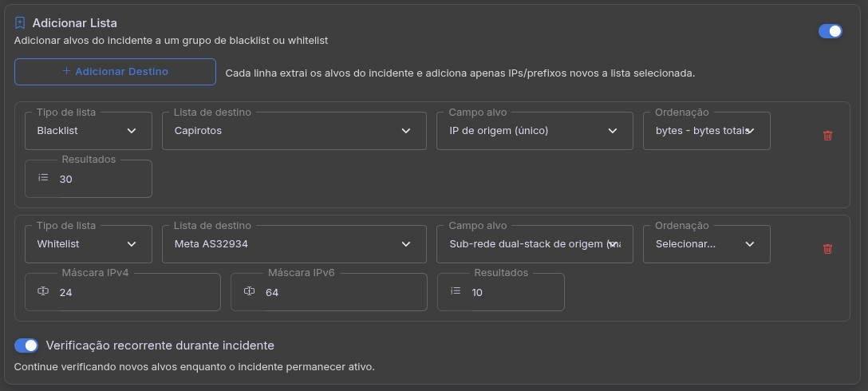868x391 pixels.
Task: Click the Máscara IPv6 field icon
Action: pyautogui.click(x=249, y=291)
